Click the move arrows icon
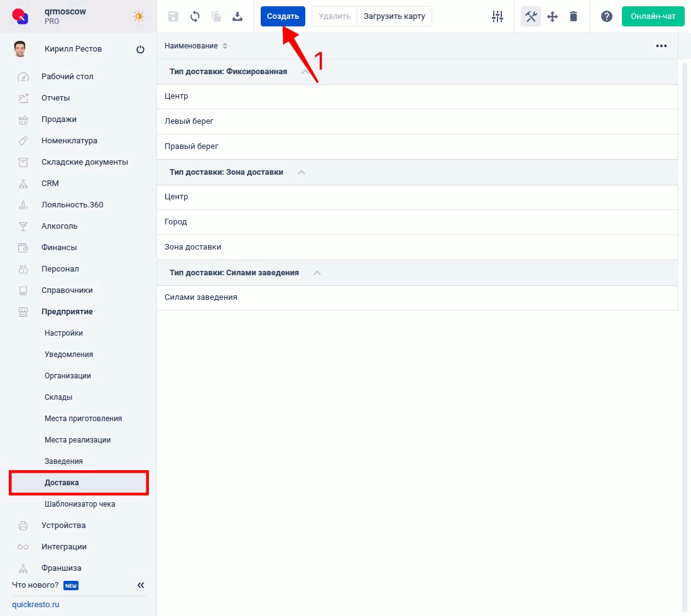 pyautogui.click(x=552, y=16)
